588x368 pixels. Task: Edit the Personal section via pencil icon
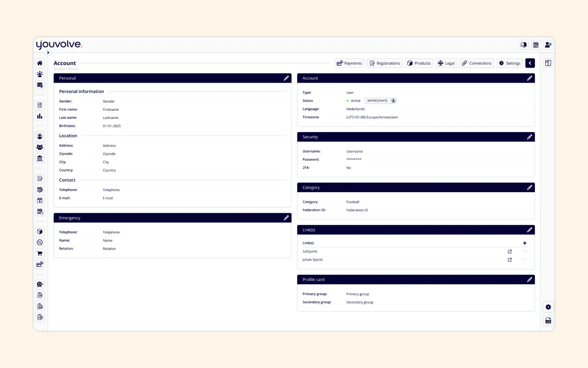click(x=286, y=78)
